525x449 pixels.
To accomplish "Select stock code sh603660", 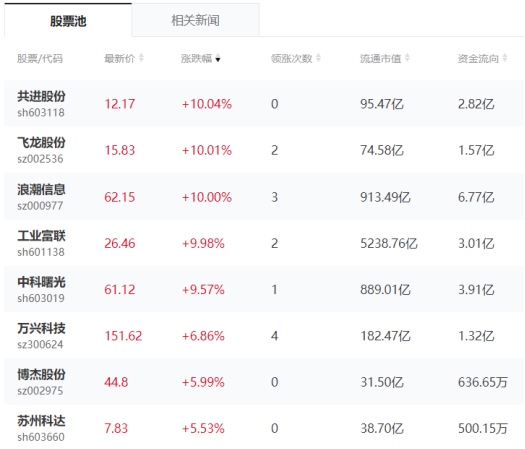I will click(41, 437).
